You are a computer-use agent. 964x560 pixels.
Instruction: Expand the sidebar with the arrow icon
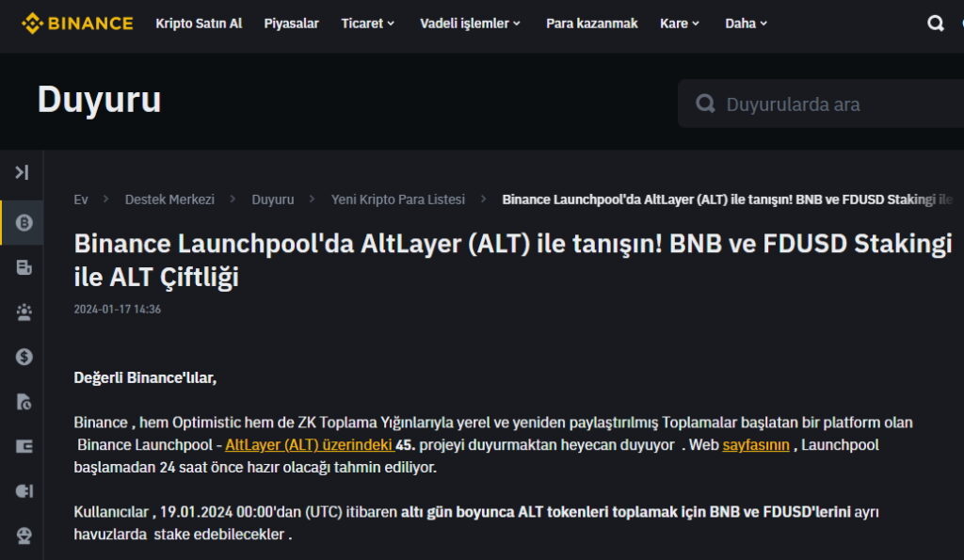[23, 172]
